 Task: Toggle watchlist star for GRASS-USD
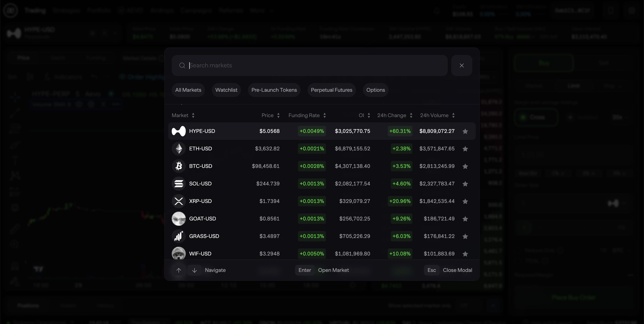[x=465, y=236]
